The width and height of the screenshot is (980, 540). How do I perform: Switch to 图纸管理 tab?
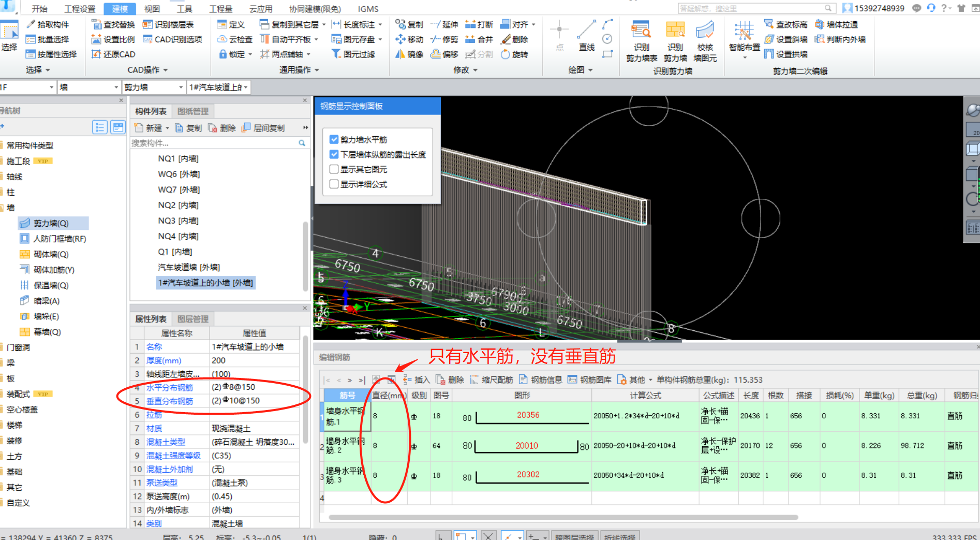193,111
